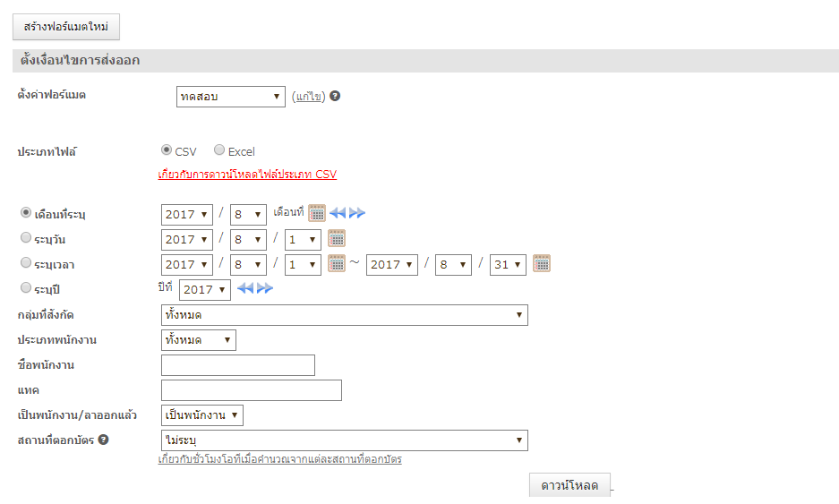Image resolution: width=839 pixels, height=504 pixels.
Task: Select the ระบุวัน radio button
Action: click(26, 238)
